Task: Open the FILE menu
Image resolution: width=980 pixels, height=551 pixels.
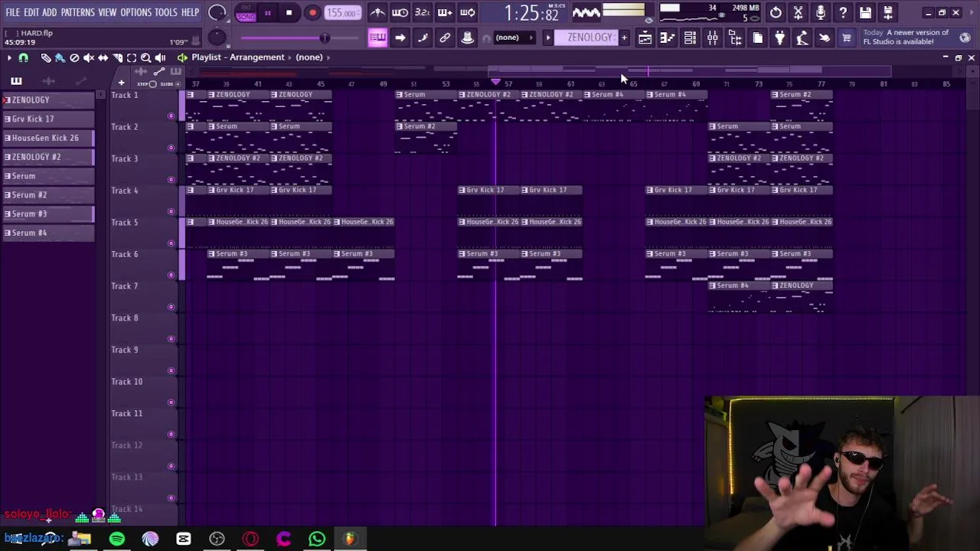Action: click(x=12, y=13)
